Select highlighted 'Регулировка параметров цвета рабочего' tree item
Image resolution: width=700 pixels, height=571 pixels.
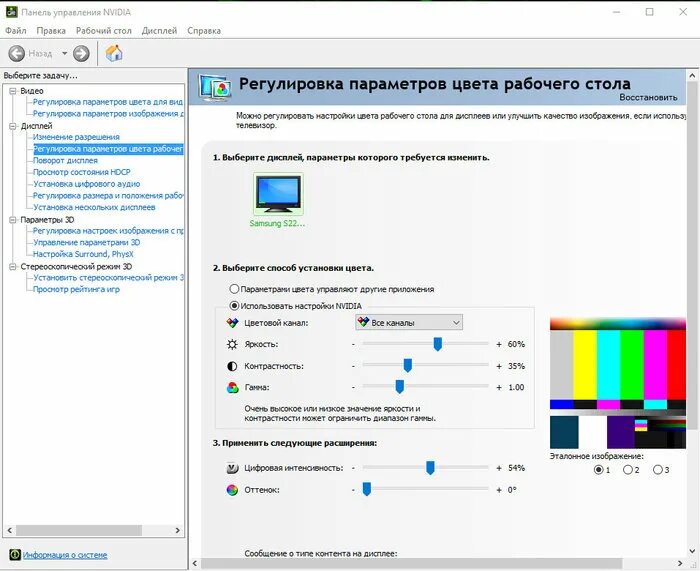(108, 149)
